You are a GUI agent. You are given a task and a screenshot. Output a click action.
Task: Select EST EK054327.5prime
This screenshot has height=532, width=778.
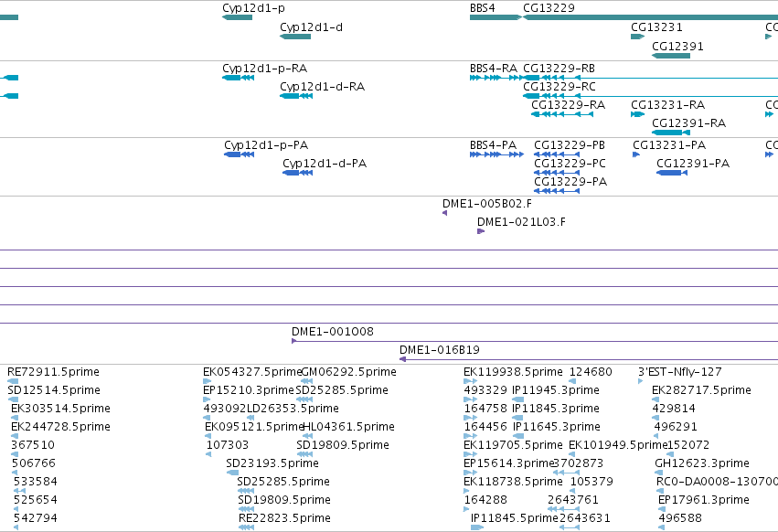(x=207, y=381)
